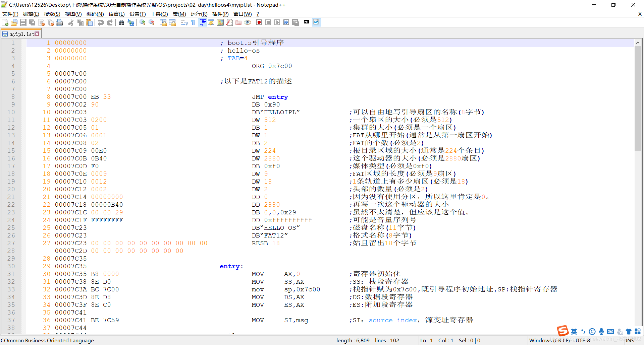Screen dimensions: 644x345
Task: Click the Close All toolbar icon
Action: coord(51,22)
